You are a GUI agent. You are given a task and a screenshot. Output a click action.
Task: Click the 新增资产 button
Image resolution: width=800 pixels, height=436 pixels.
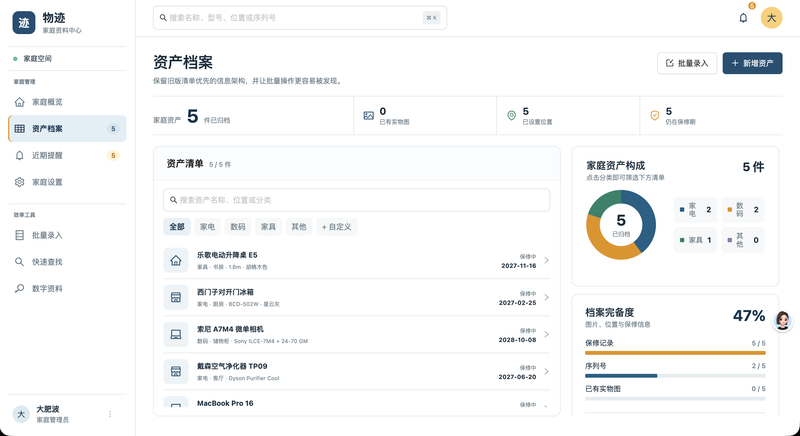point(752,63)
